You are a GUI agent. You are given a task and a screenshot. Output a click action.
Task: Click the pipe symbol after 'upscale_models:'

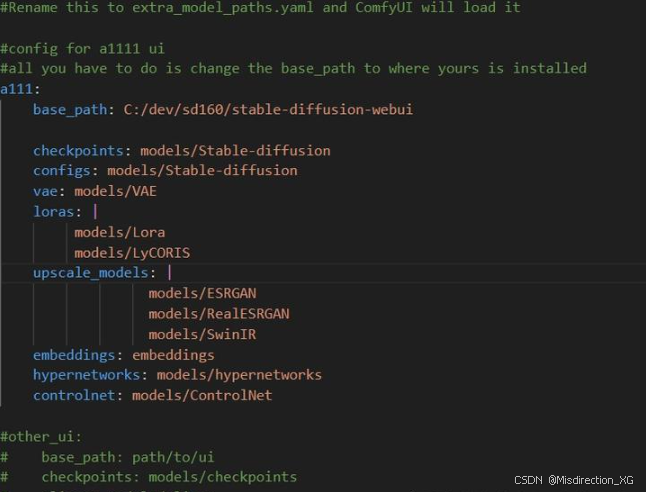pos(169,273)
